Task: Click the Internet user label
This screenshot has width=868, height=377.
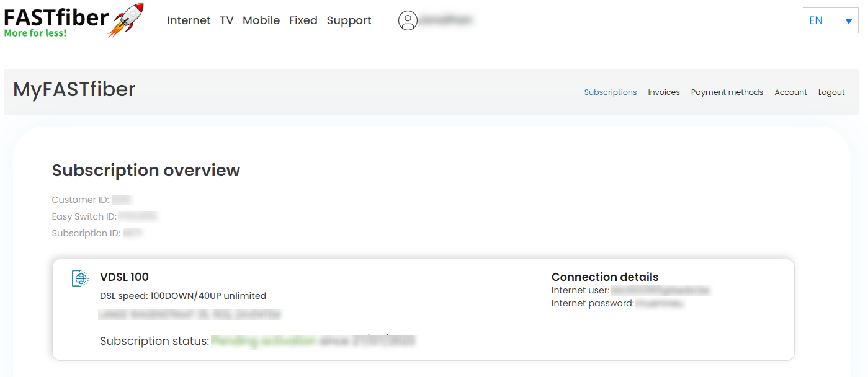Action: 581,290
